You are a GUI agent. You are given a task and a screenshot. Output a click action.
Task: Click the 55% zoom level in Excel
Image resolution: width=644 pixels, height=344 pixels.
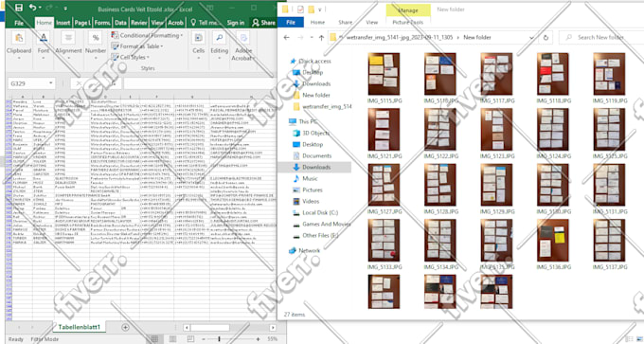[273, 339]
